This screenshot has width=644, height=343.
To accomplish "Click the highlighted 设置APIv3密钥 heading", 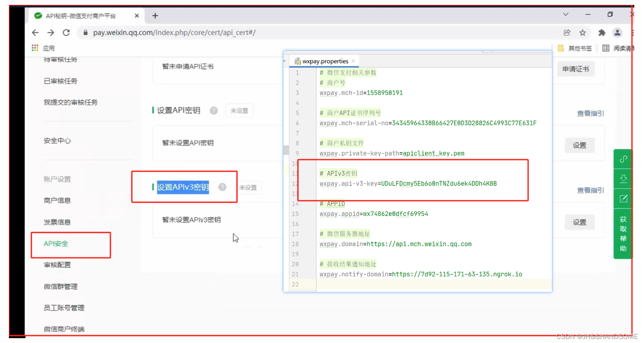I will (x=183, y=187).
